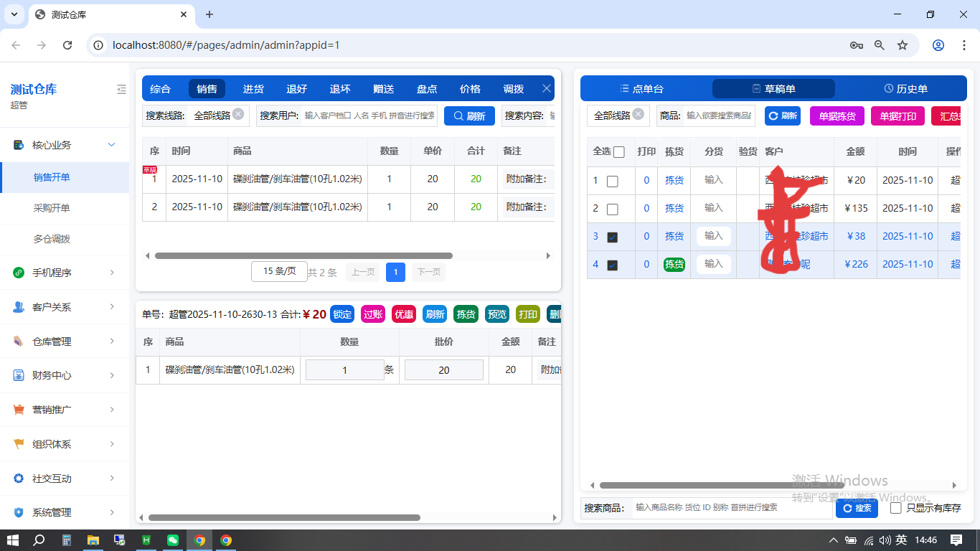Open WeChat from the taskbar
The image size is (980, 551).
tap(172, 540)
